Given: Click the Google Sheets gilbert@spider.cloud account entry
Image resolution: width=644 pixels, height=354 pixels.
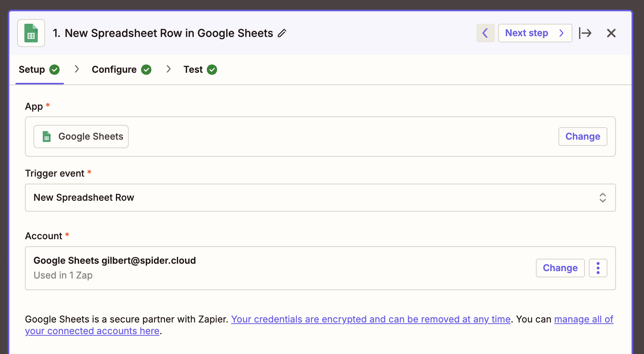Looking at the screenshot, I should pos(115,261).
